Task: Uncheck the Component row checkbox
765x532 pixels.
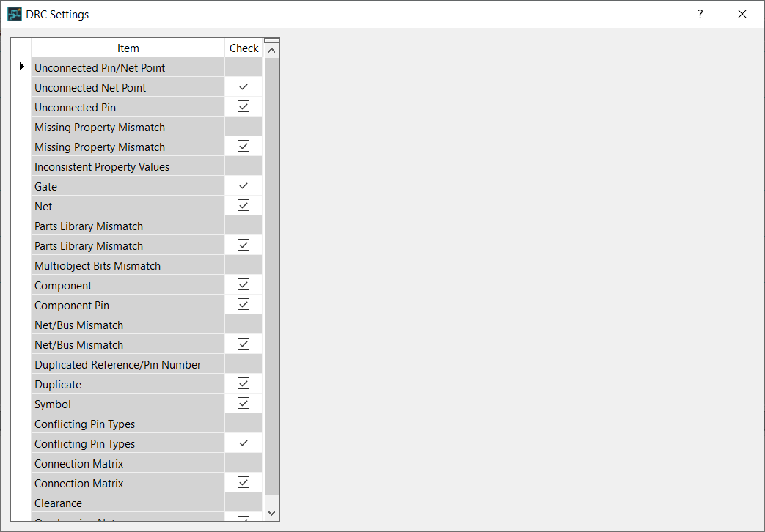Action: click(x=244, y=284)
